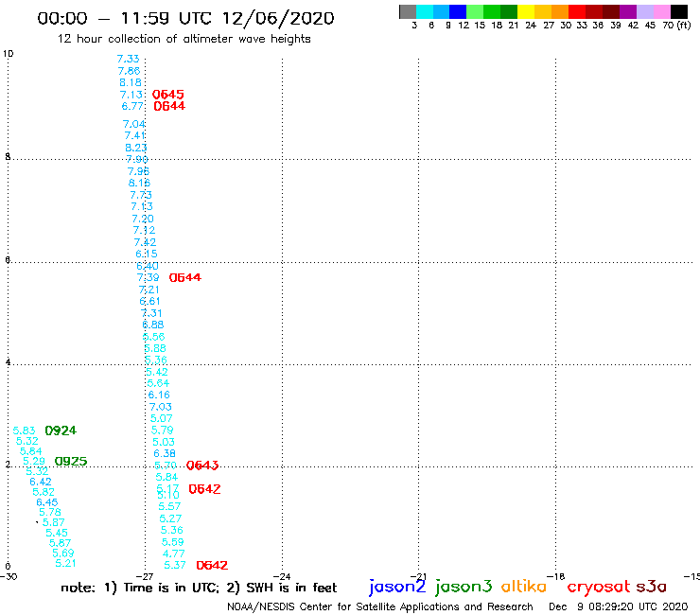The image size is (700, 615).
Task: Select the purple swatch in the legend bar
Action: point(628,11)
